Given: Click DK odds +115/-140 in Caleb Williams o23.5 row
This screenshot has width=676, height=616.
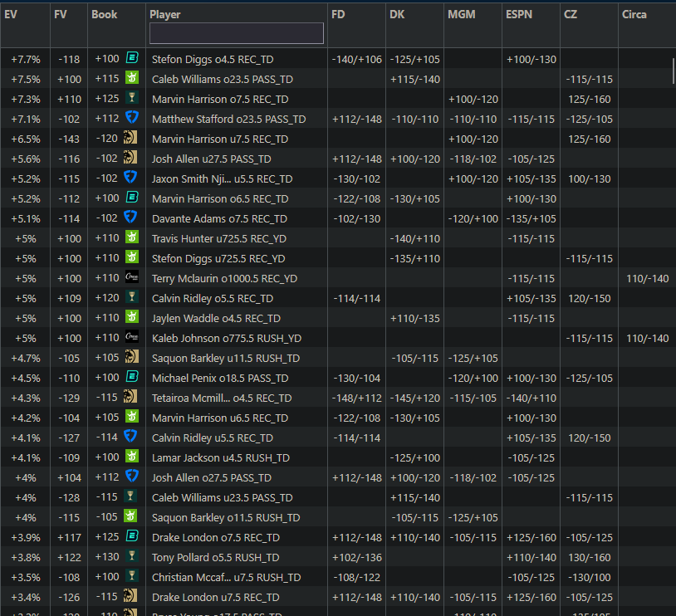Looking at the screenshot, I should [x=414, y=80].
